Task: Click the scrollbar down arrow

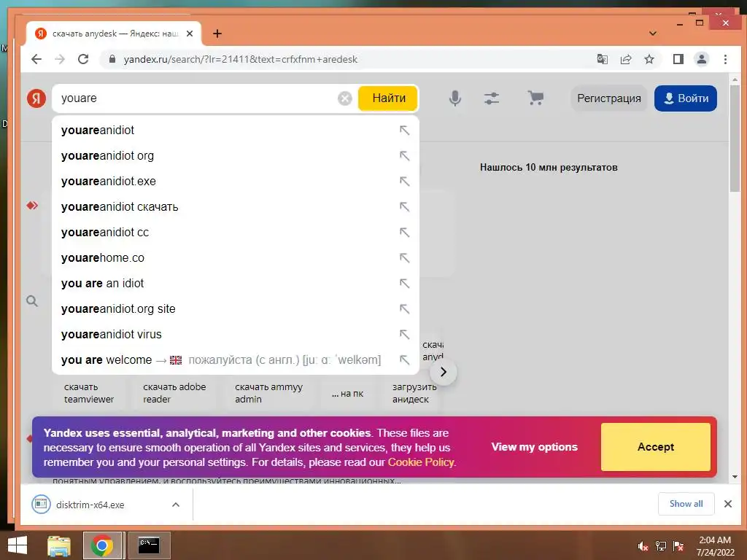Action: [x=735, y=476]
